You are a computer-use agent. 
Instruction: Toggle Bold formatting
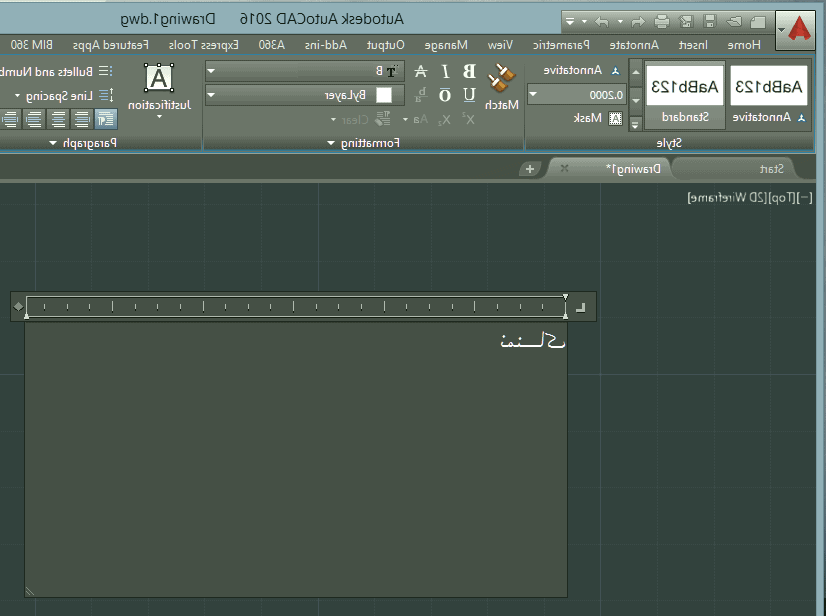point(469,71)
